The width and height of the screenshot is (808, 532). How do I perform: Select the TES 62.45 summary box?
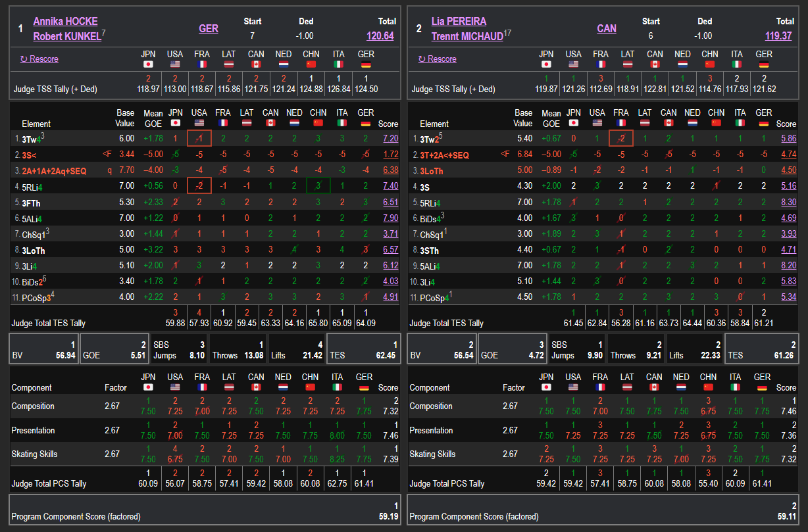363,349
